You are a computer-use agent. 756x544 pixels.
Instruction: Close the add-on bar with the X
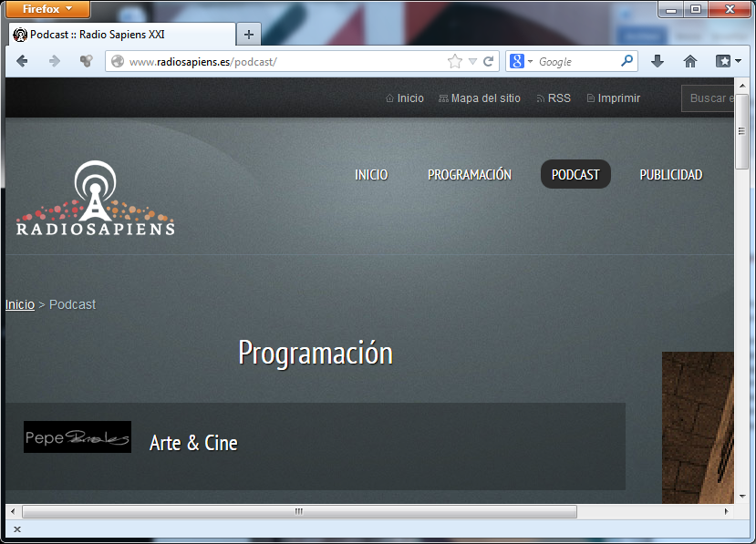[x=17, y=529]
